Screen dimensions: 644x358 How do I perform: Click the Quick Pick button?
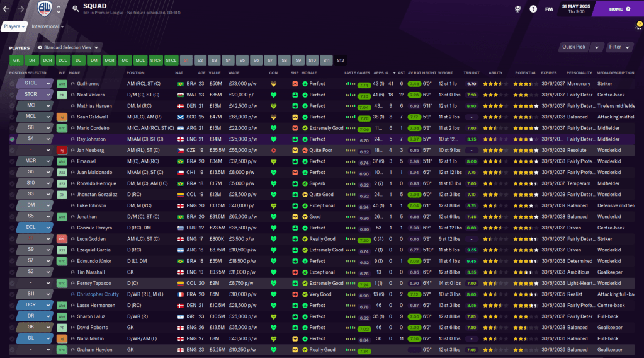[x=573, y=47]
